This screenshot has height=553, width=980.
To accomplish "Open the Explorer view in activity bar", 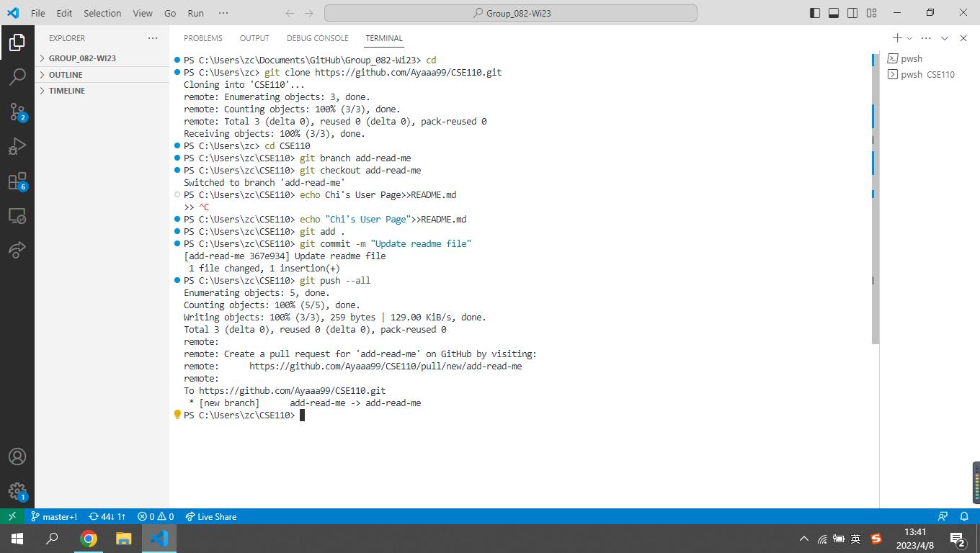I will (x=17, y=42).
